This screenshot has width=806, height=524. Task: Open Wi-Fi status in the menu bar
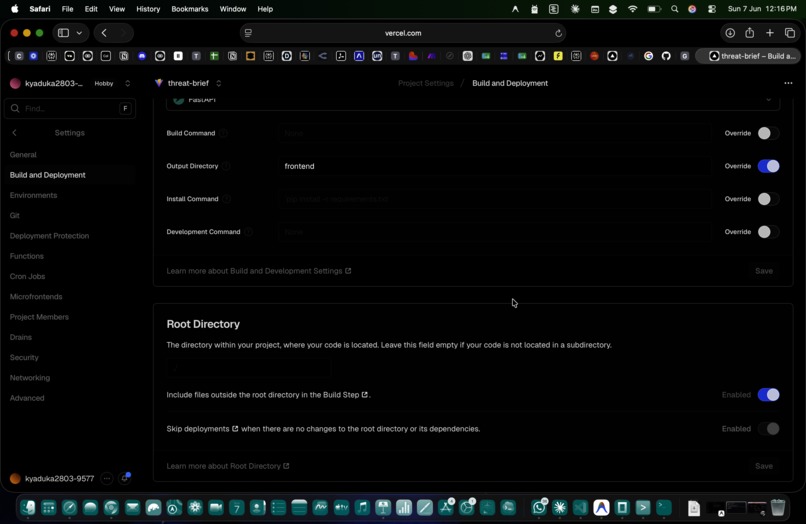point(632,9)
